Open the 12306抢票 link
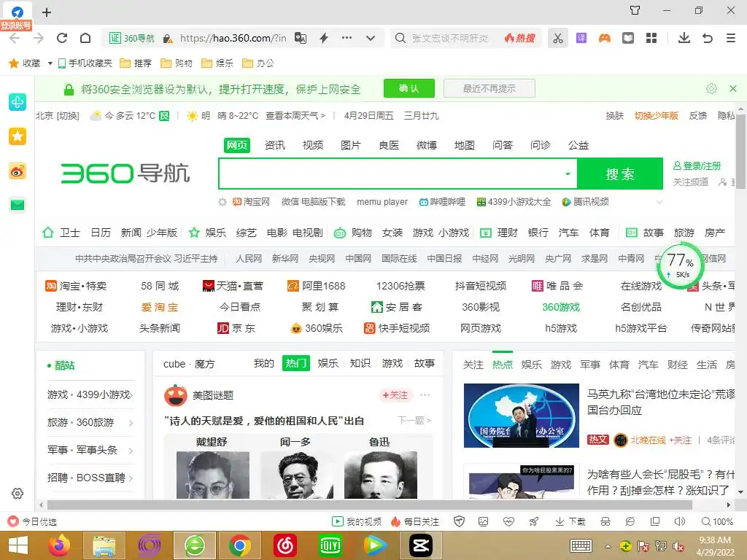 400,286
